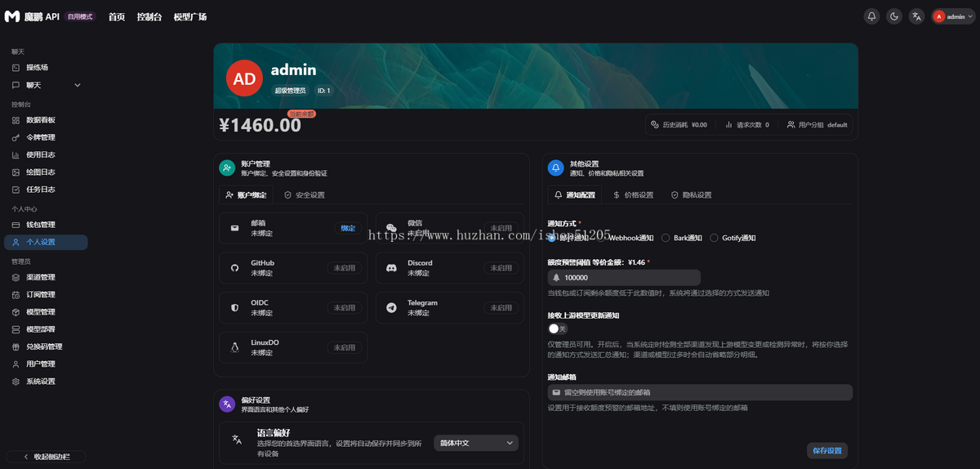Click the checklist icon for 任务日志

point(16,190)
